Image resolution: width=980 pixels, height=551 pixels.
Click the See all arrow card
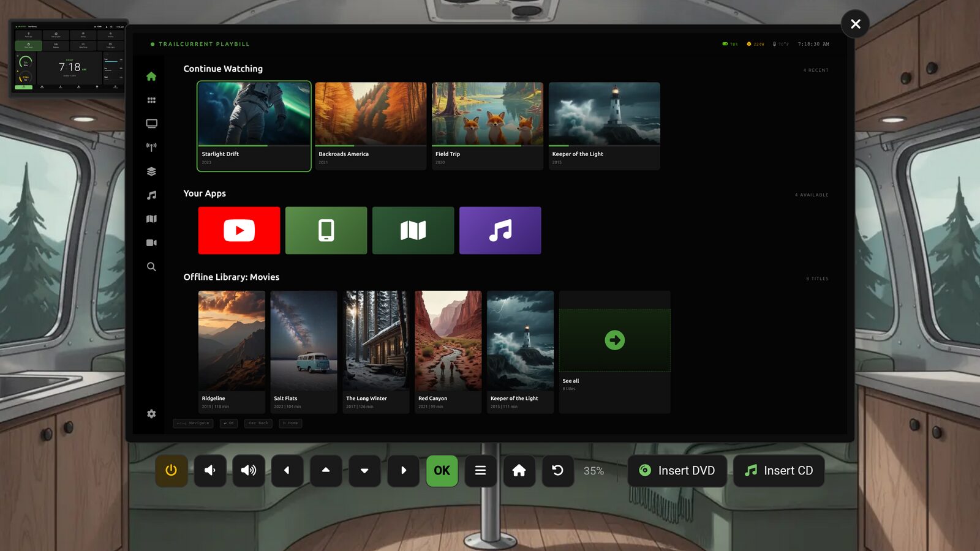615,352
